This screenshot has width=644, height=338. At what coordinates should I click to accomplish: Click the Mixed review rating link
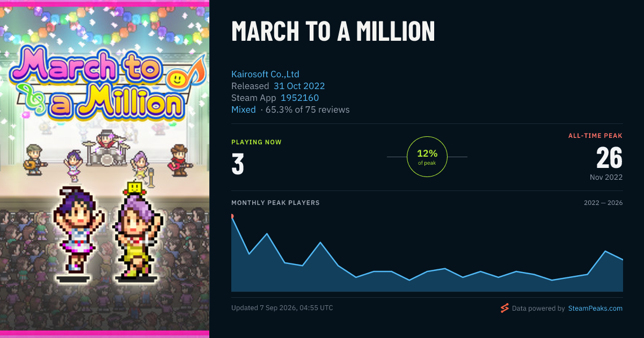(x=244, y=109)
